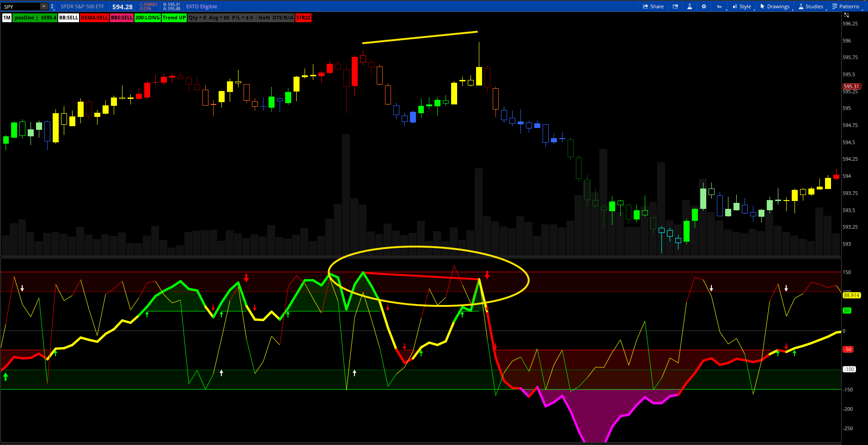The width and height of the screenshot is (868, 445).
Task: Open the Studies dropdown
Action: coord(811,6)
